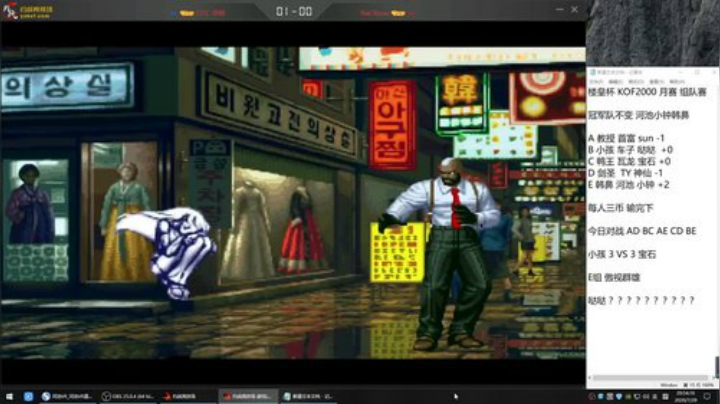Click the line starting 'E组' in Notepad
Image resolution: width=720 pixels, height=404 pixels.
coord(614,277)
